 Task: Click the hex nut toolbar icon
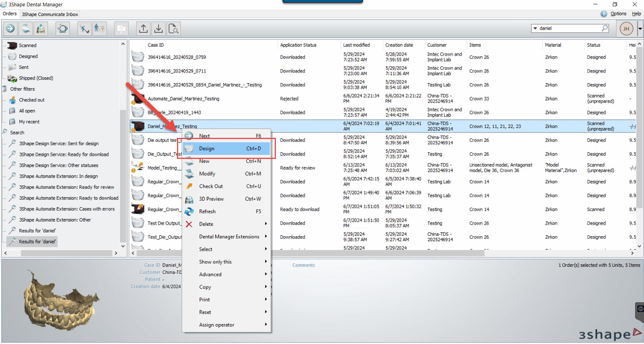coord(63,29)
